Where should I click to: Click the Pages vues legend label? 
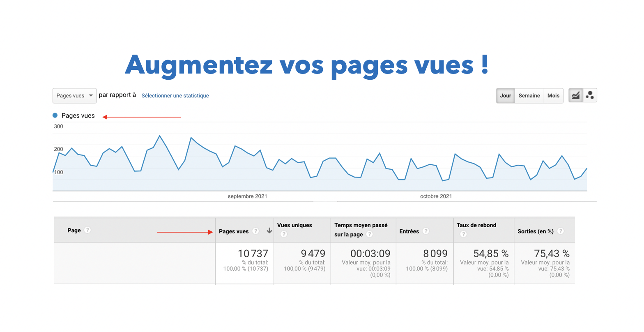point(78,116)
